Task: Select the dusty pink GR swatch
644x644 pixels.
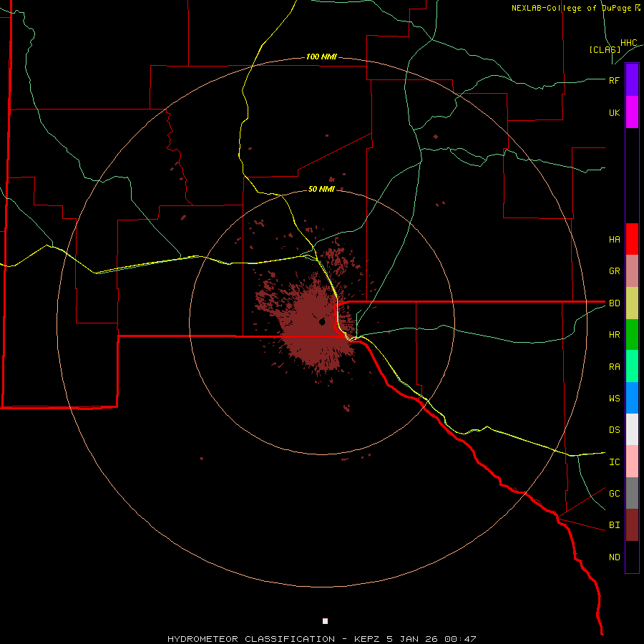Action: tap(632, 271)
